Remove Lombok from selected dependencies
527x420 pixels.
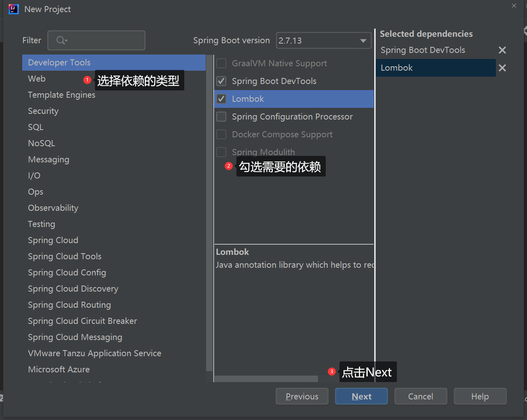click(x=502, y=68)
